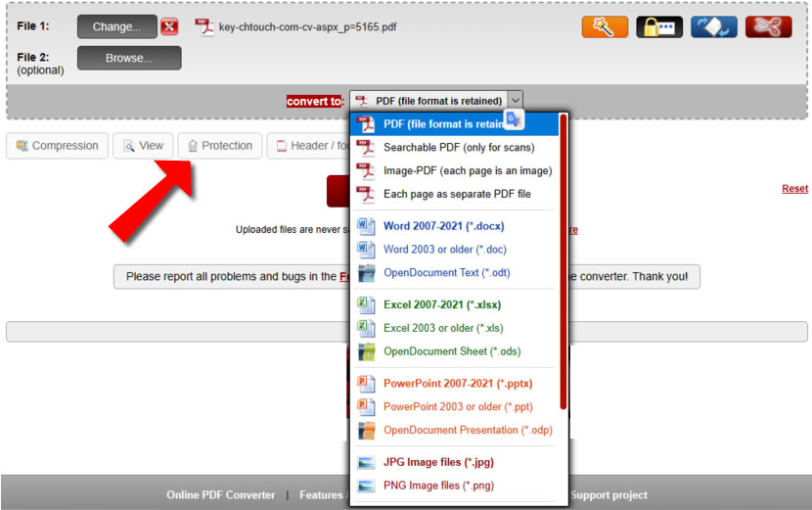Click the Reset link
This screenshot has height=510, width=812.
coord(795,189)
